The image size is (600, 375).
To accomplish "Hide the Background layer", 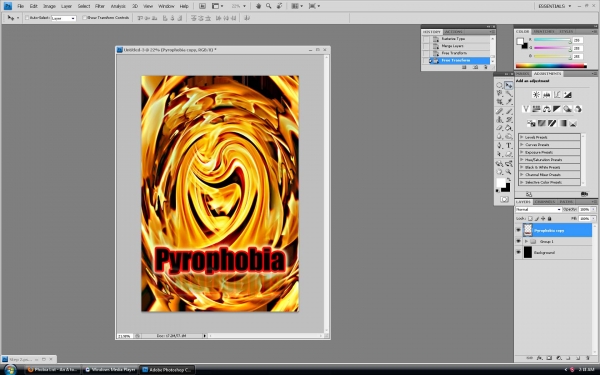I will tap(518, 252).
